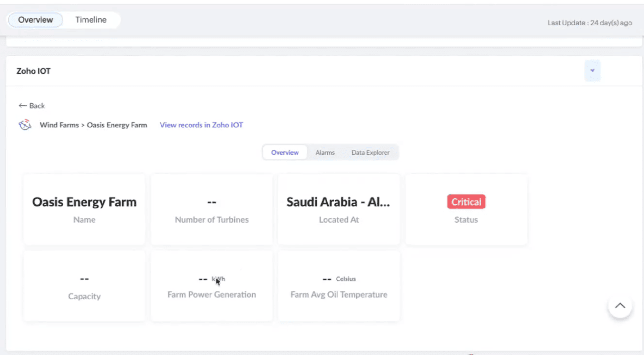Image resolution: width=644 pixels, height=355 pixels.
Task: Click the Farm Avg Oil Temperature card
Action: (x=338, y=286)
